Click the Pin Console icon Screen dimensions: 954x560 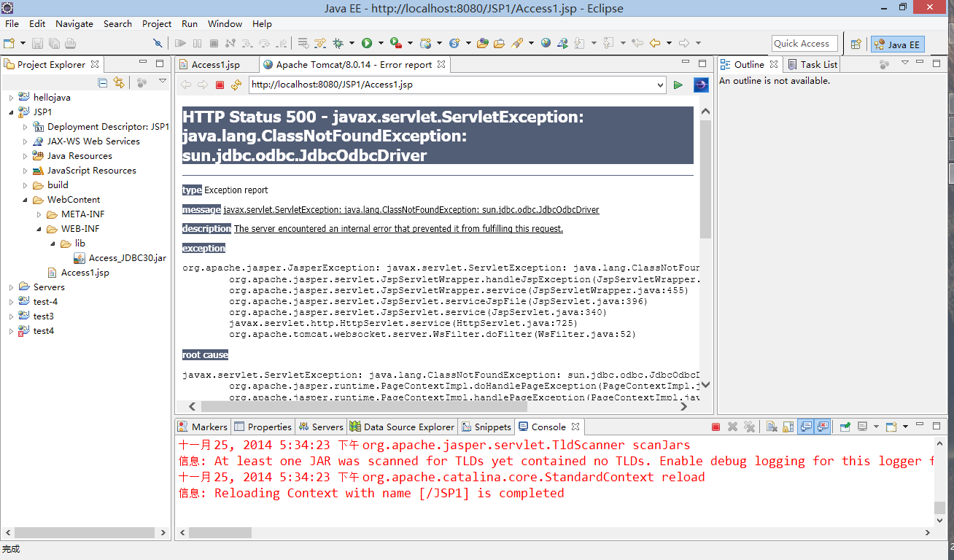845,427
